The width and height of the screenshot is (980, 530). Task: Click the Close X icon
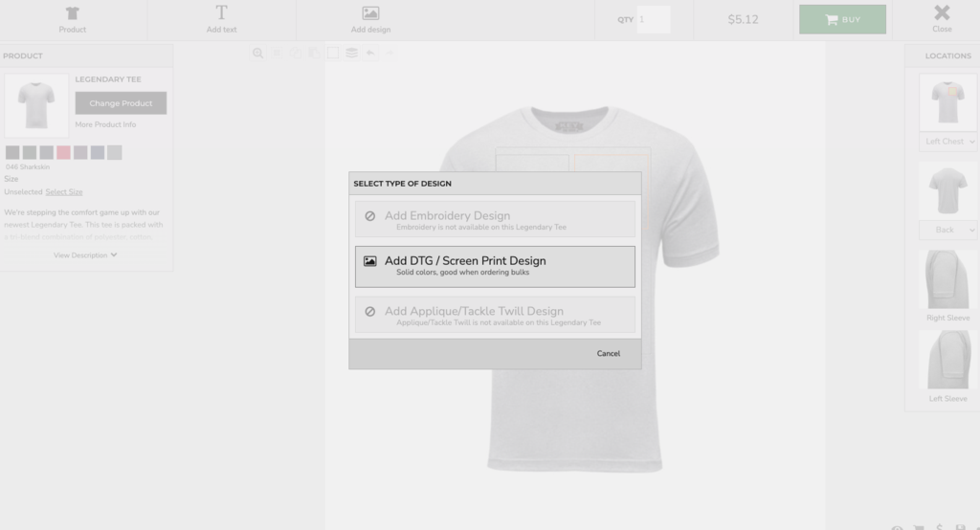click(942, 13)
